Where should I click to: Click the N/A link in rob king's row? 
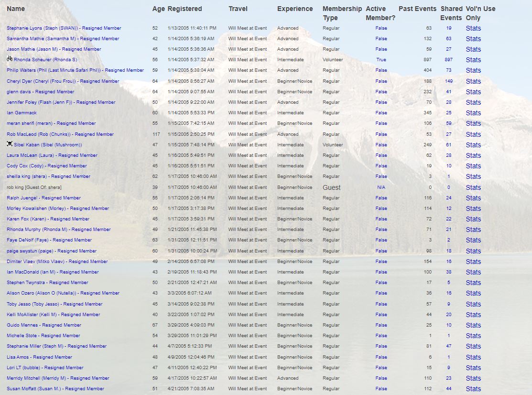coord(381,187)
